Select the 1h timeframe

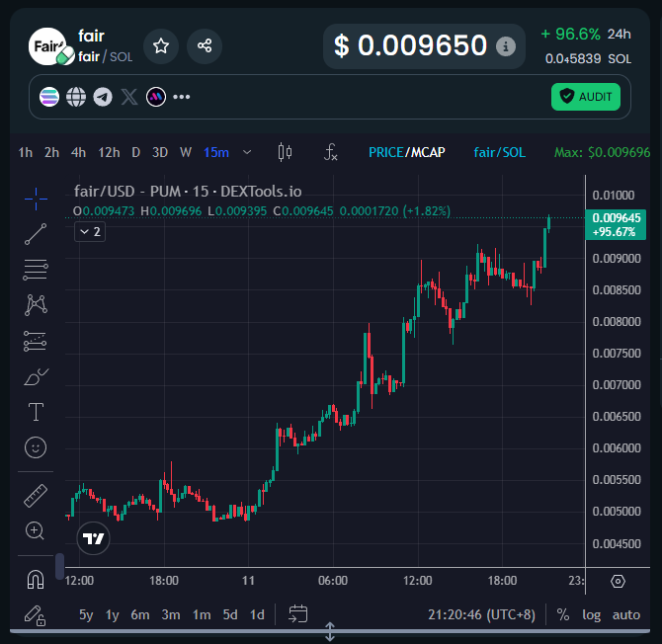click(26, 152)
